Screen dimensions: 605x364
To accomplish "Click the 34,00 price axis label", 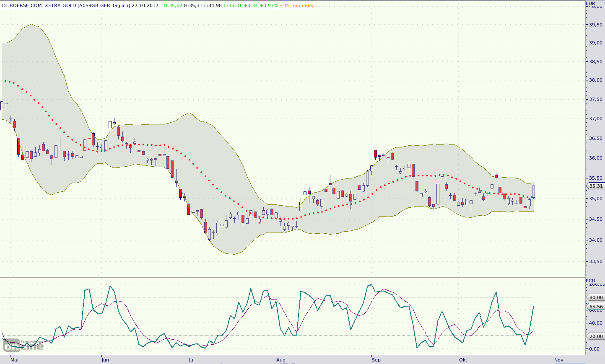I will 596,240.
